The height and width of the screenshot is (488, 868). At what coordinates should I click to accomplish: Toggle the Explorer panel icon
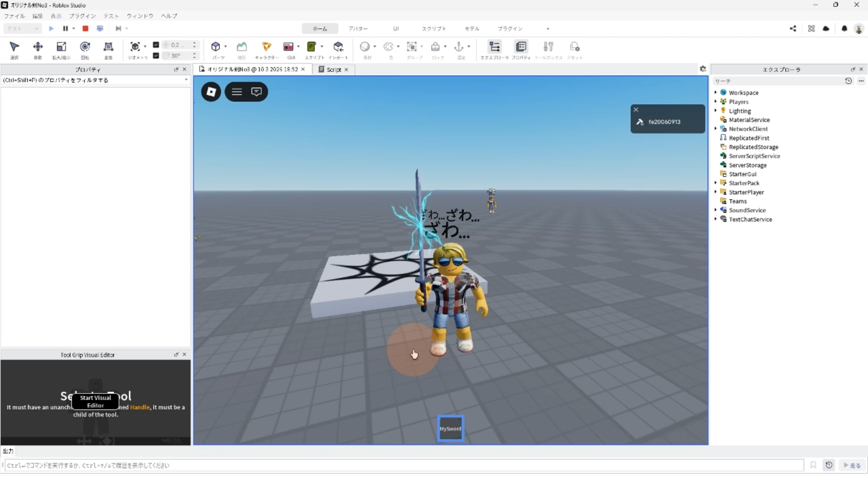[495, 47]
